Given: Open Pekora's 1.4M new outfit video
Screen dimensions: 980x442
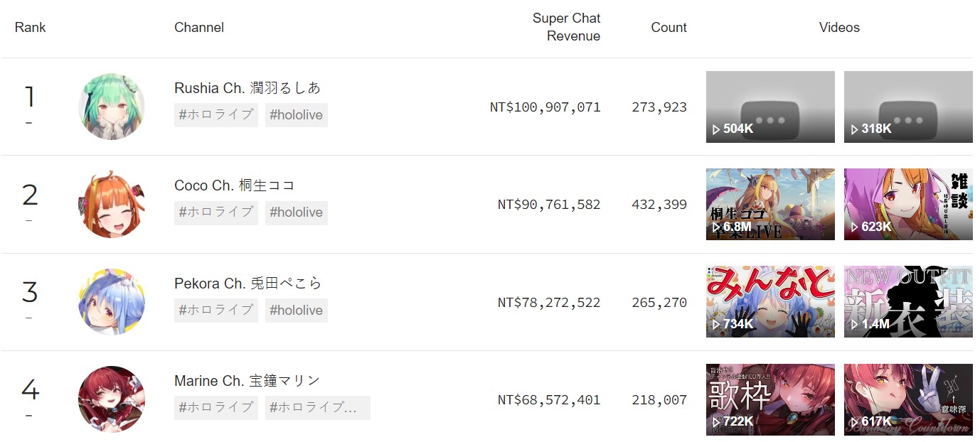Looking at the screenshot, I should 908,302.
